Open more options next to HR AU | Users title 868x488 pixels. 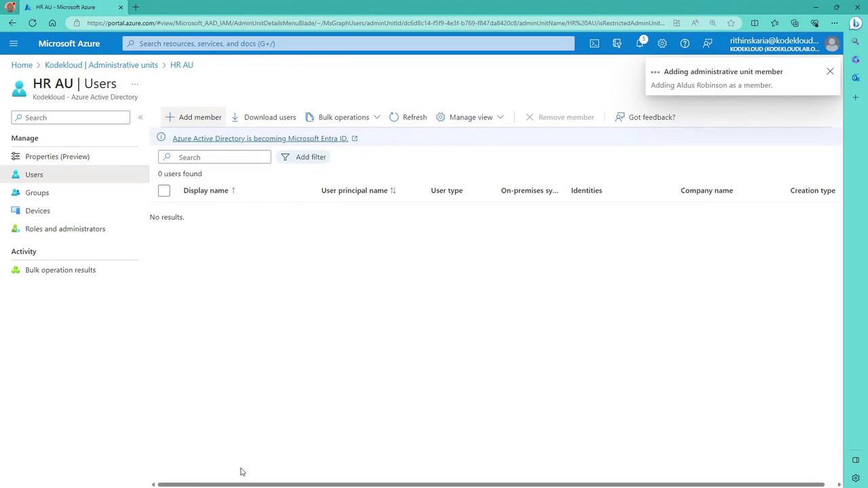coord(135,84)
